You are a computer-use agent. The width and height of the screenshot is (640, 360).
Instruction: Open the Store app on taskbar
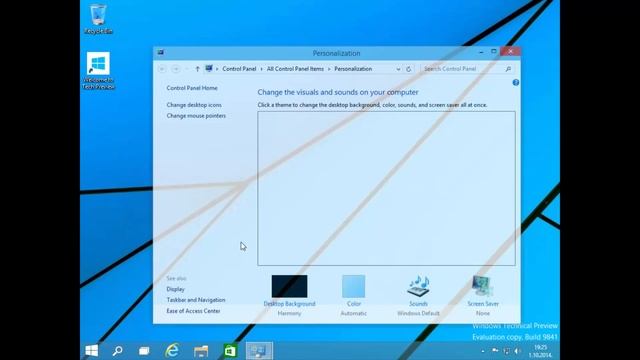(230, 351)
